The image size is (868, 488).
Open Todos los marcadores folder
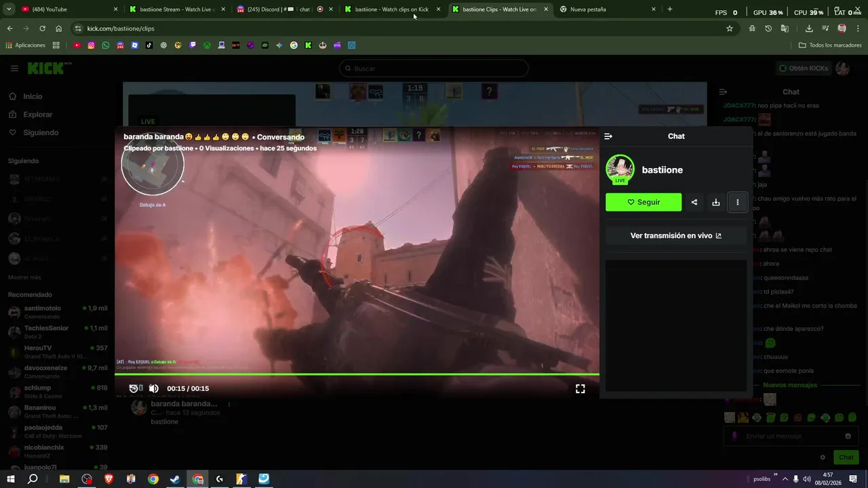(x=830, y=45)
